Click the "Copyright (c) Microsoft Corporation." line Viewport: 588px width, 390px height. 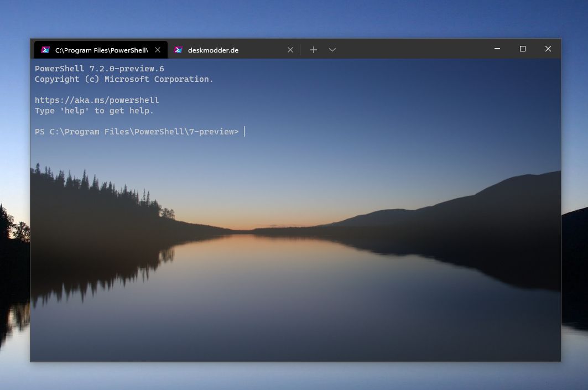coord(124,79)
